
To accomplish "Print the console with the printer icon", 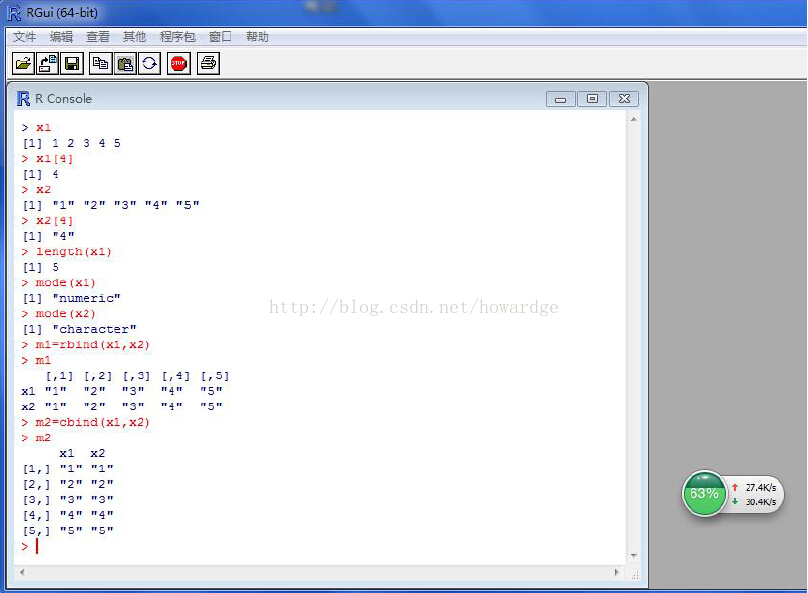I will (x=208, y=64).
